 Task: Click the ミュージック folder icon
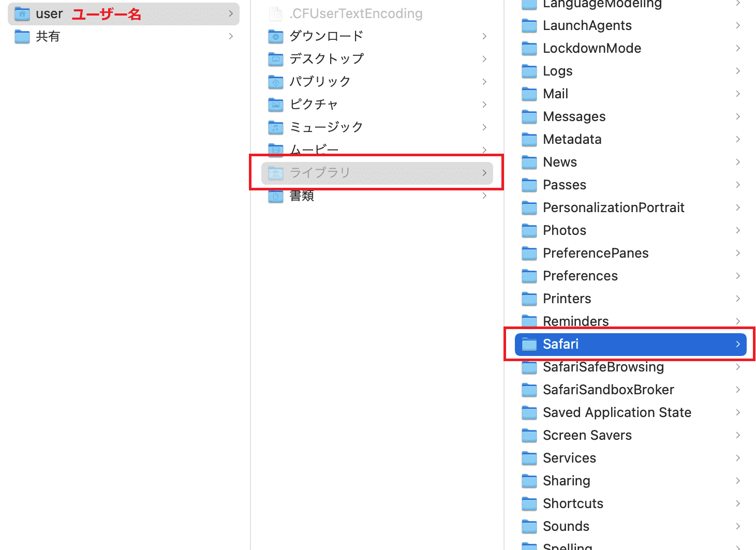pos(276,127)
